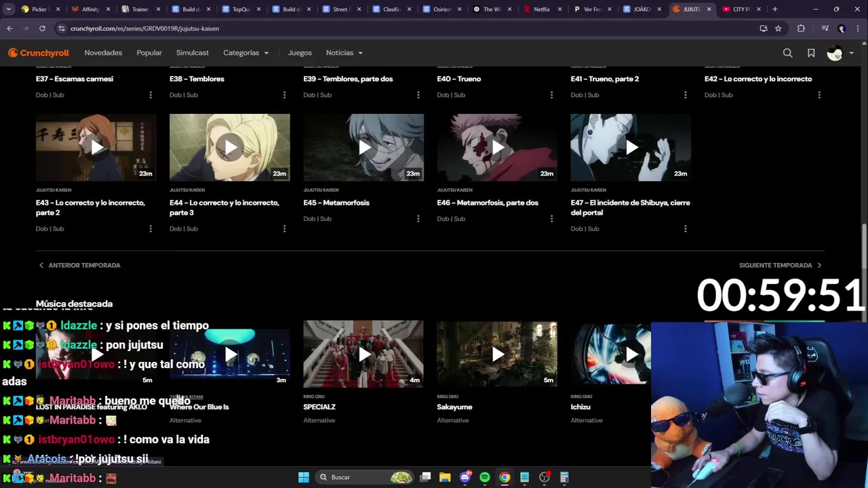Expand the Categorías dropdown
Image resolution: width=868 pixels, height=488 pixels.
(245, 53)
